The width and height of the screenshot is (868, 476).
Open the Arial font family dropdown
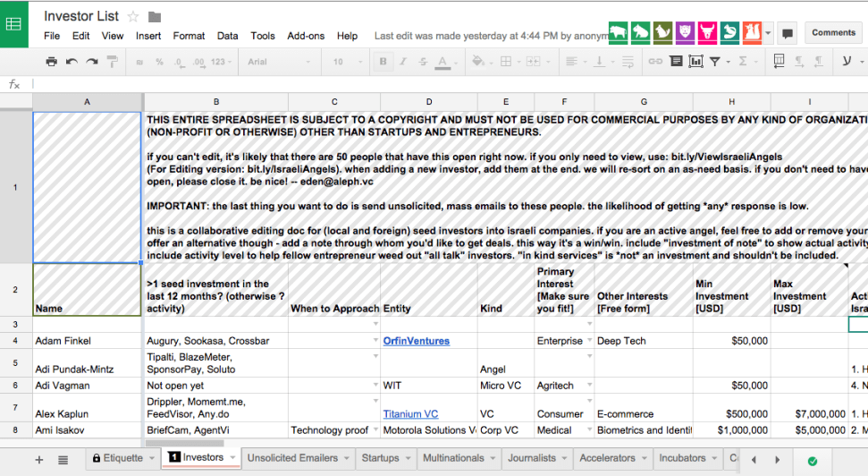tap(278, 62)
